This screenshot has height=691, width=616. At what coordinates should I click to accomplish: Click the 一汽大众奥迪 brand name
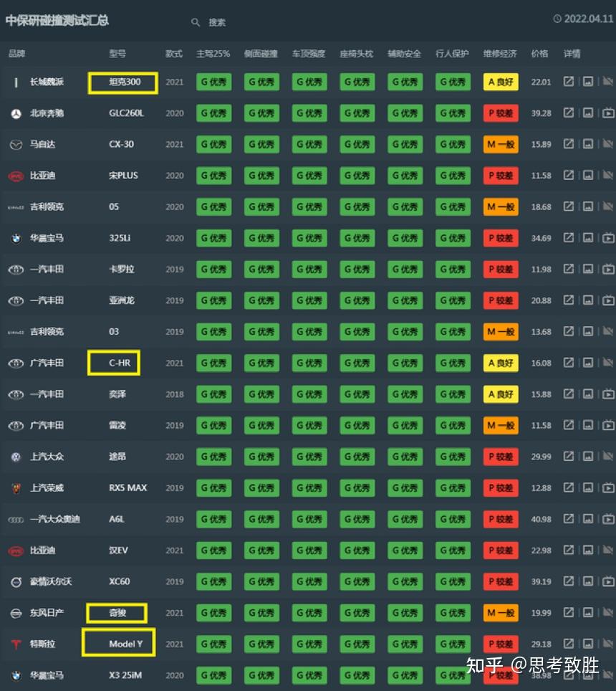click(x=55, y=519)
